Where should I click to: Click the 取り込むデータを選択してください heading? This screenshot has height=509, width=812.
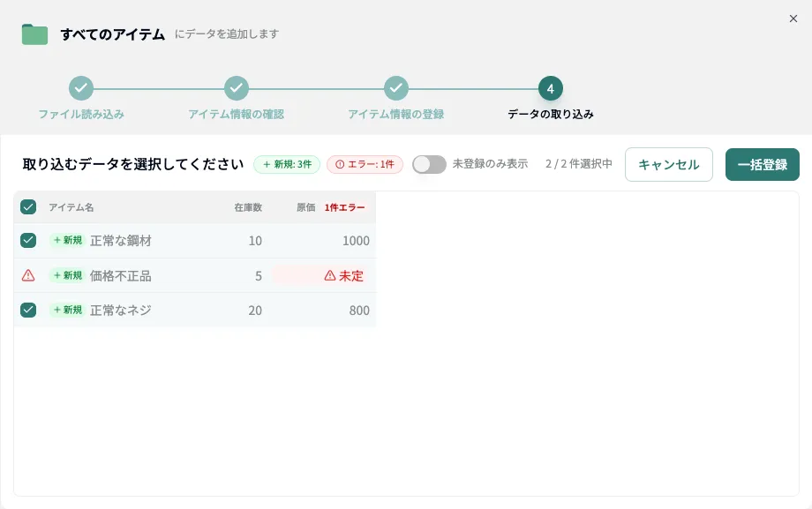pos(133,164)
